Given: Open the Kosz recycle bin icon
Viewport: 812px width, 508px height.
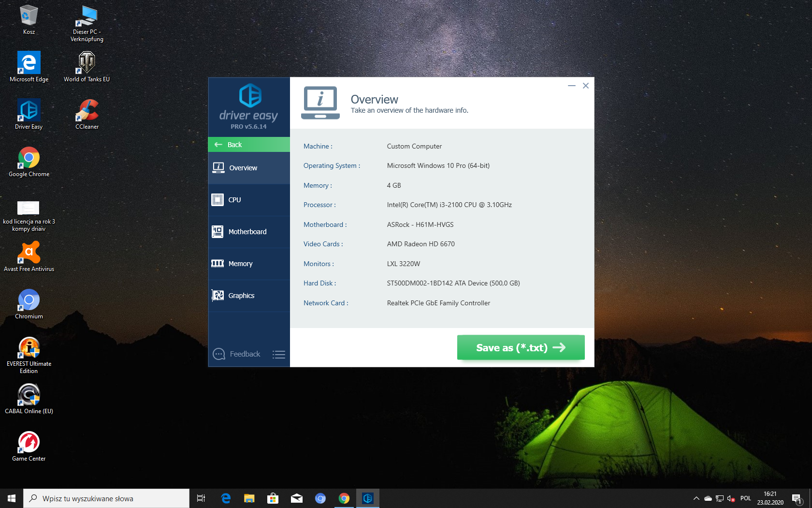Looking at the screenshot, I should (x=29, y=19).
